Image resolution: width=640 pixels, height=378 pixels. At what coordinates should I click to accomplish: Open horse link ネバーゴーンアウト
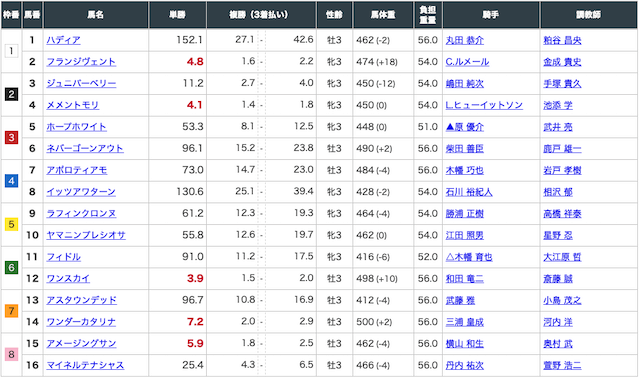(85, 148)
